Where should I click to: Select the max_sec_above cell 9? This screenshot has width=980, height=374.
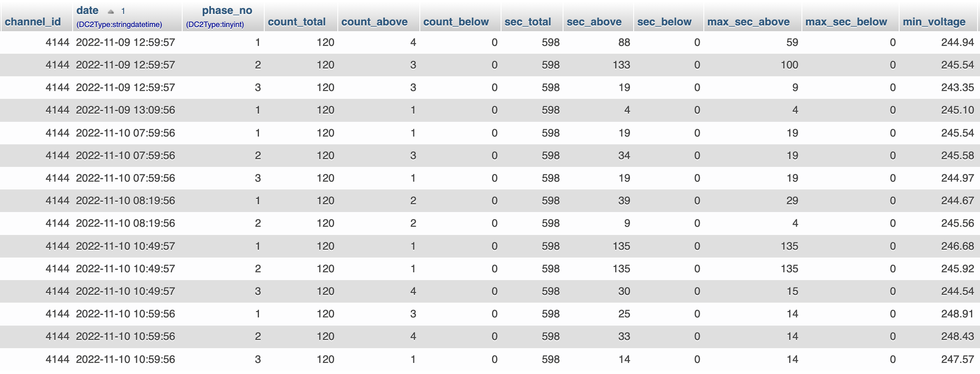pyautogui.click(x=795, y=87)
